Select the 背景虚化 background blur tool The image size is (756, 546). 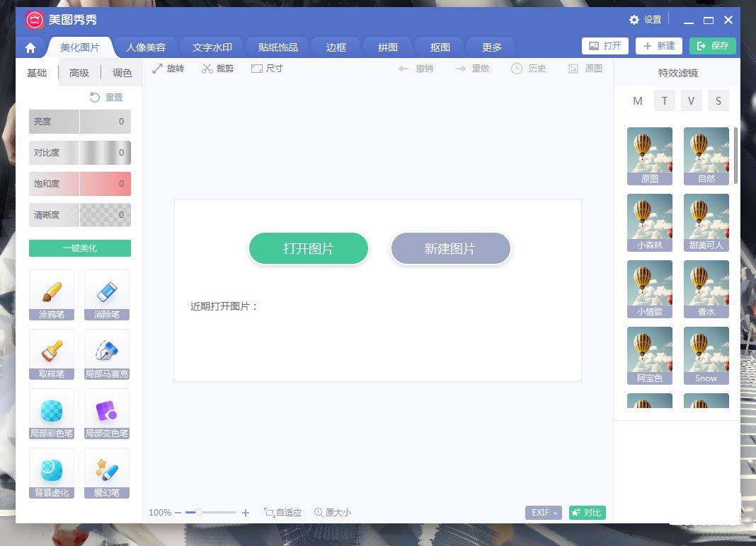51,473
